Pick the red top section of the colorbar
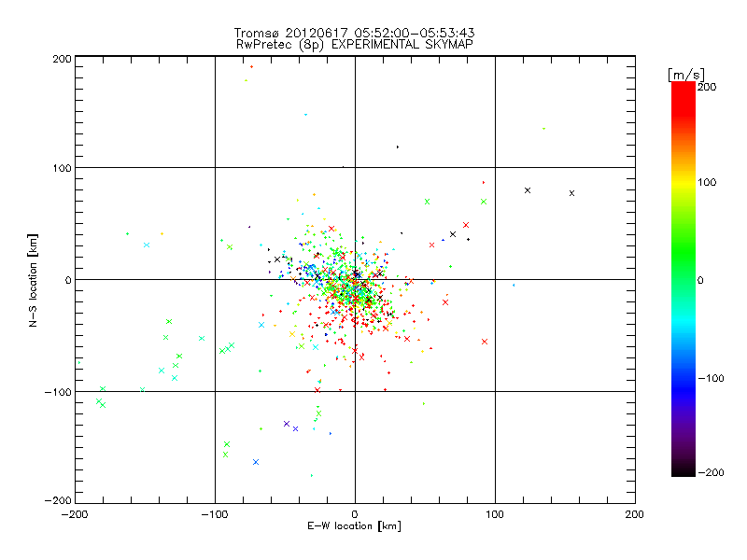The width and height of the screenshot is (747, 560). pyautogui.click(x=684, y=98)
